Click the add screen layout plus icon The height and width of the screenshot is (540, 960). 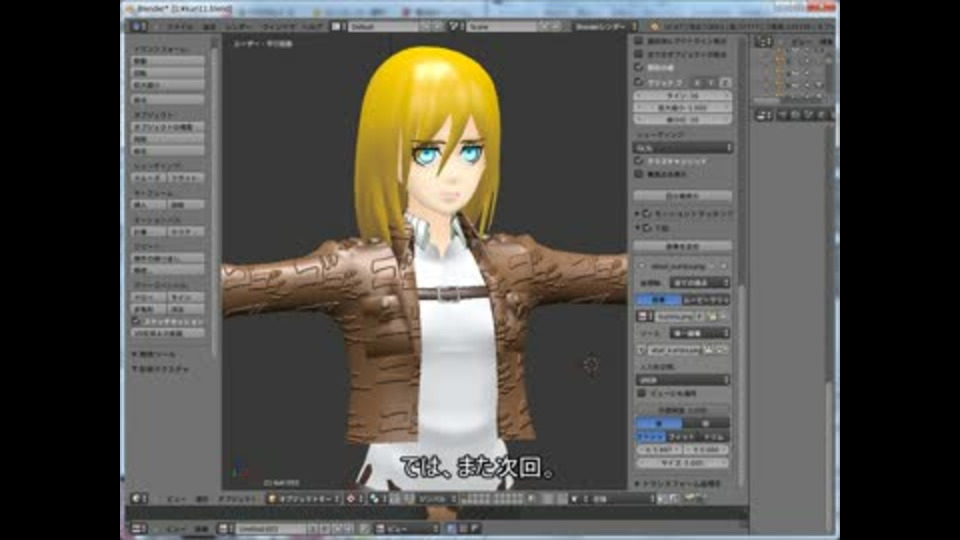[426, 26]
